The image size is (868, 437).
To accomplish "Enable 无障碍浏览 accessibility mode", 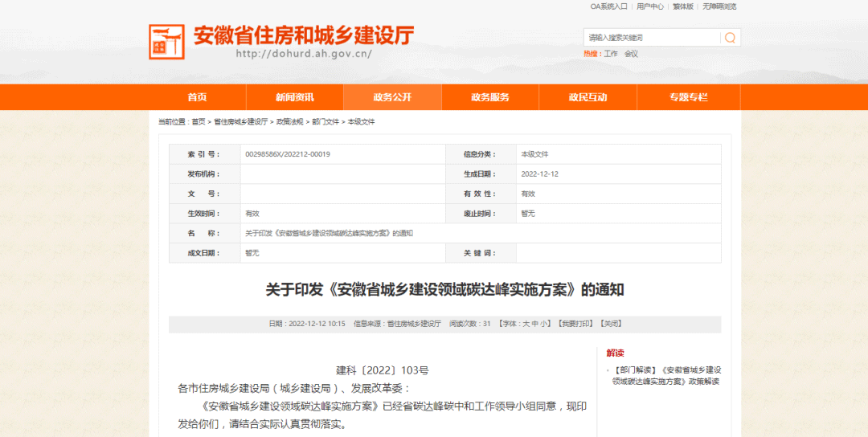I will (x=719, y=6).
